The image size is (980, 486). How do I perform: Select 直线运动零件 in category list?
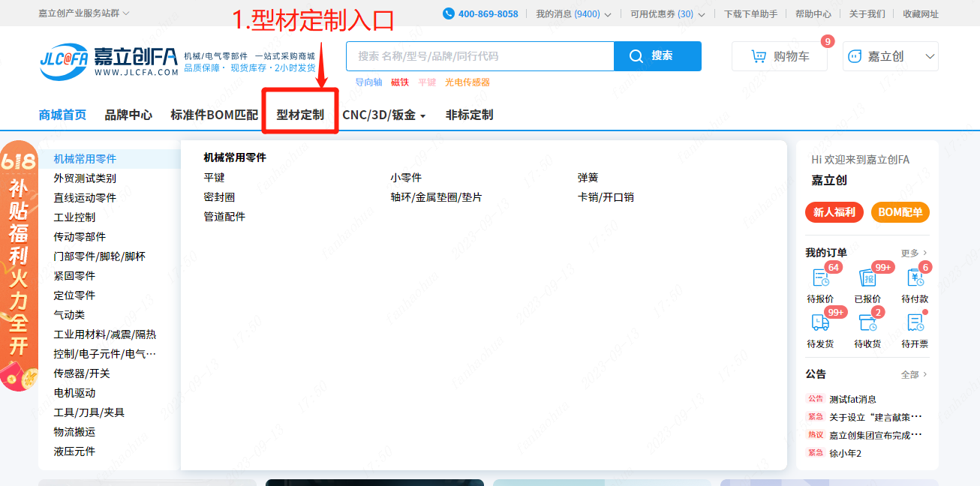[85, 198]
